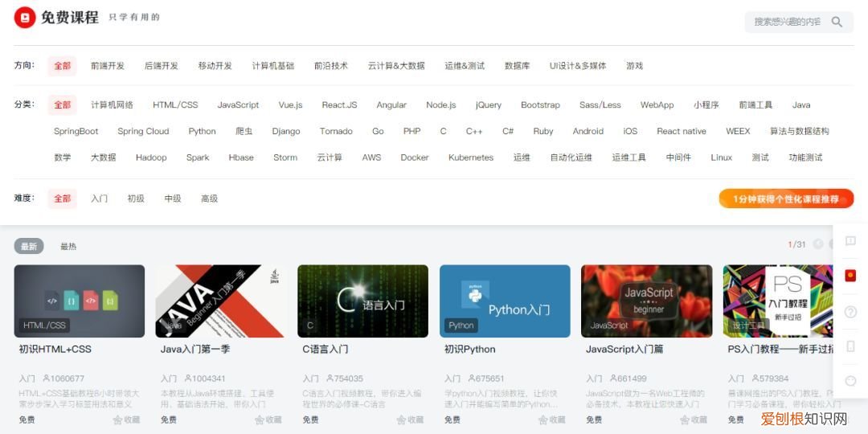Filter by category Docker
This screenshot has height=434, width=868.
pos(415,158)
